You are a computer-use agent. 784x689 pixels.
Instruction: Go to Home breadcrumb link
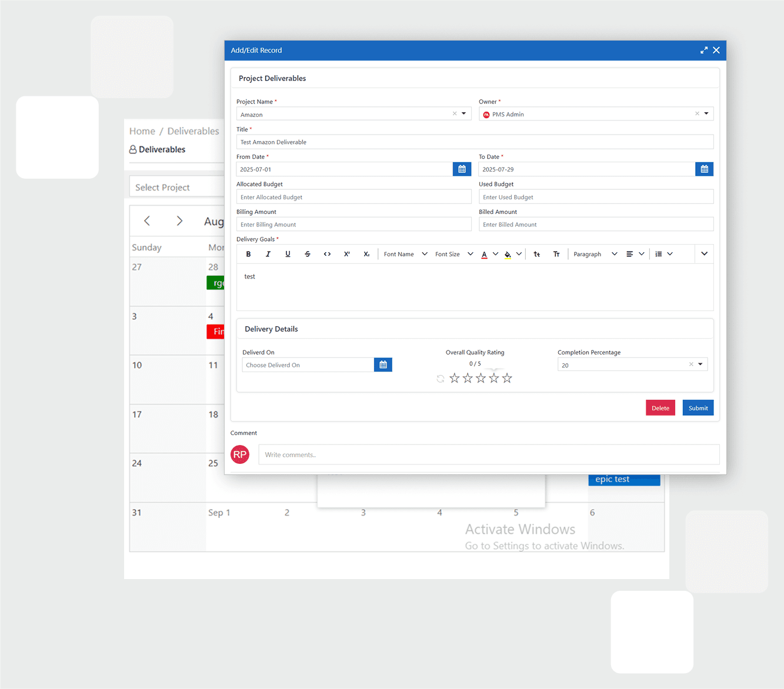coord(142,131)
